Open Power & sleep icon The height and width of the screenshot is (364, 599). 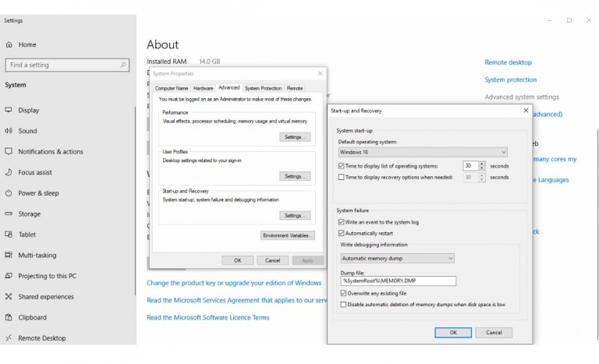pyautogui.click(x=9, y=193)
